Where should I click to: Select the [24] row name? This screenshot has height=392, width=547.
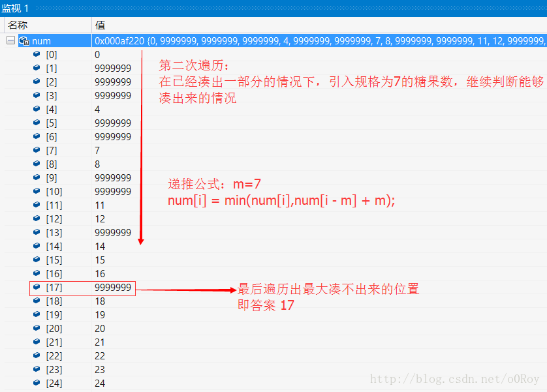tap(54, 384)
